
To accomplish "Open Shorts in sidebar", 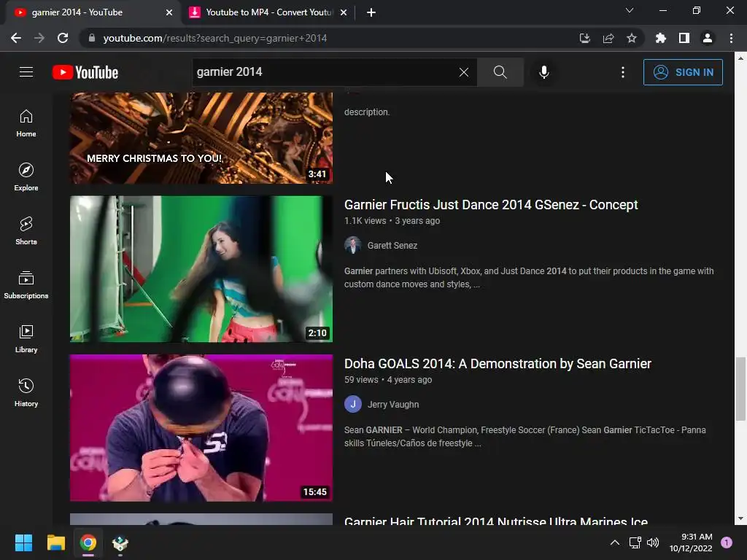I will coord(26,231).
